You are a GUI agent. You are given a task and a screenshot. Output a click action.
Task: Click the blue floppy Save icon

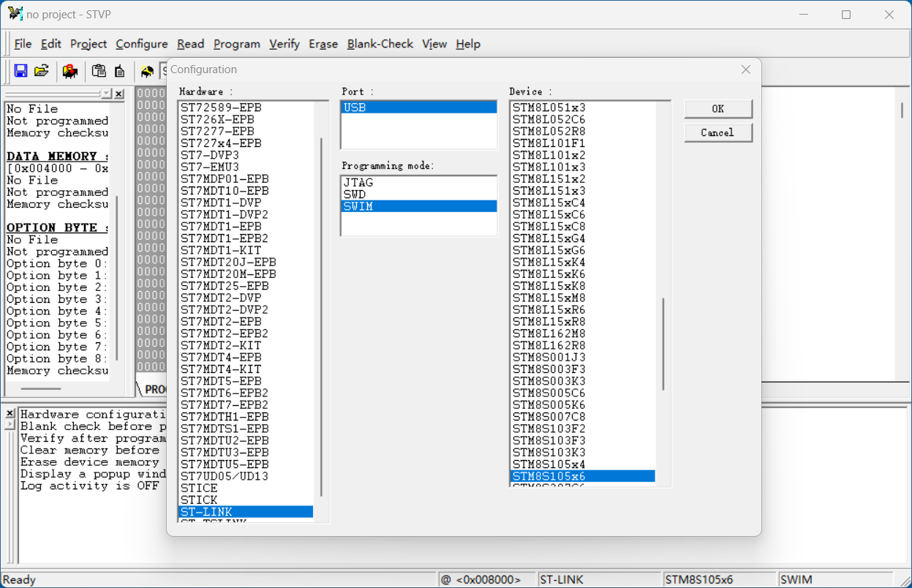(x=20, y=71)
